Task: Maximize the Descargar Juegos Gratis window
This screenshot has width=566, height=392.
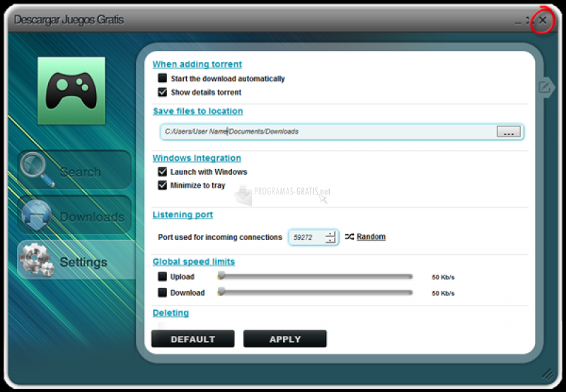Action: pos(528,21)
